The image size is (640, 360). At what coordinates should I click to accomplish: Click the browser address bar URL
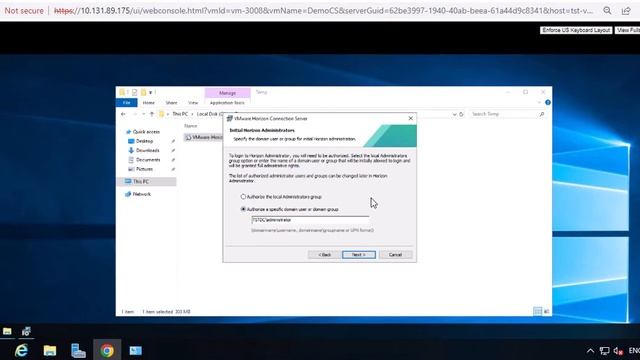point(323,11)
